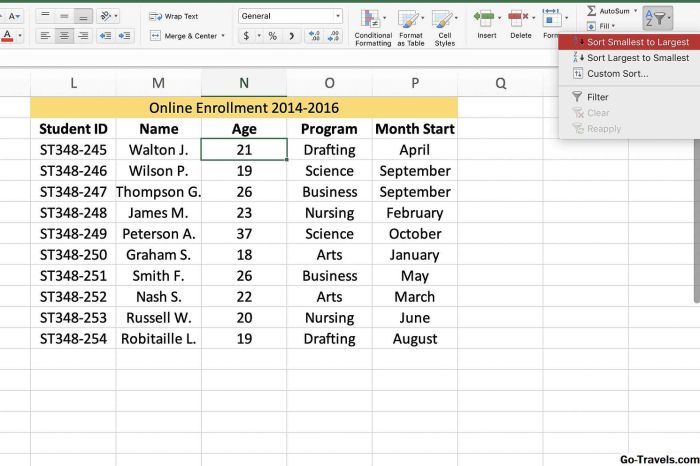
Task: Select column L header
Action: [x=73, y=83]
